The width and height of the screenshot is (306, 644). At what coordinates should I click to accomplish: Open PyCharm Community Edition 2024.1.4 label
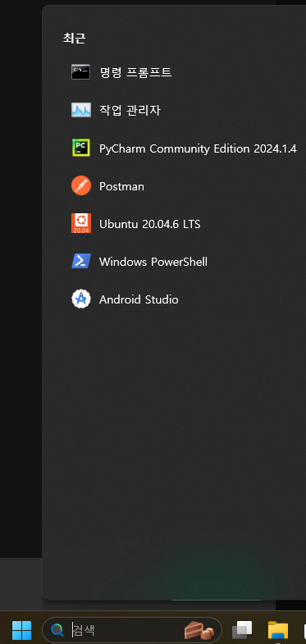tap(198, 148)
